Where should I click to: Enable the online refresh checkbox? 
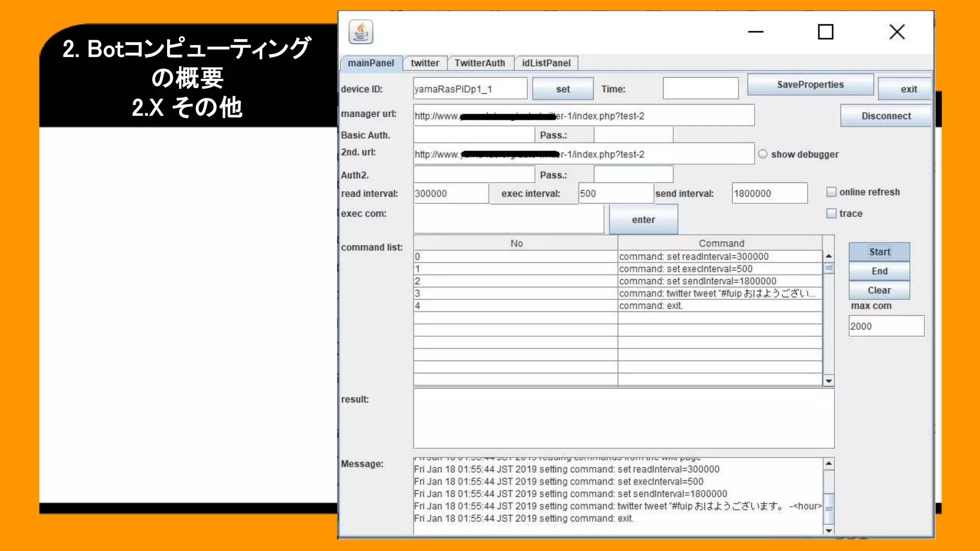coord(832,192)
